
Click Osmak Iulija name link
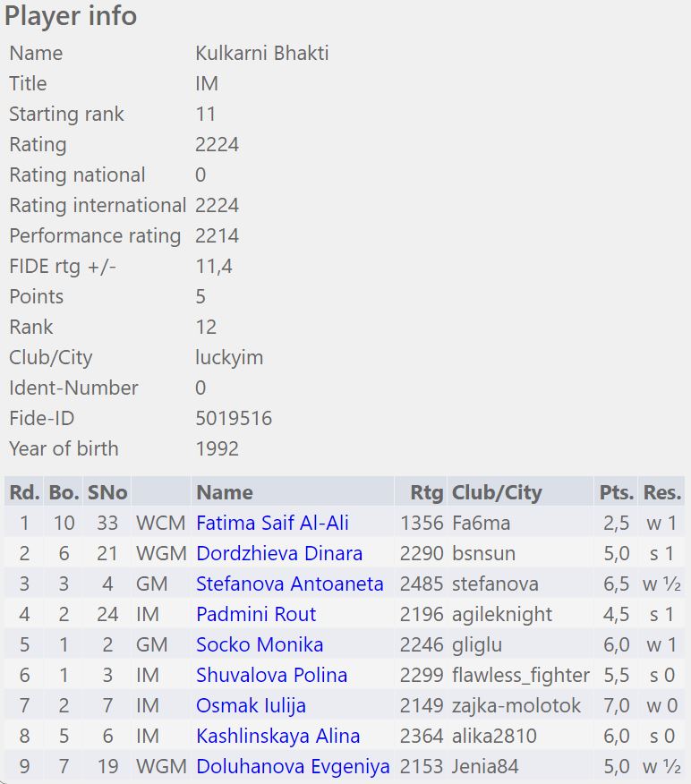click(x=251, y=705)
